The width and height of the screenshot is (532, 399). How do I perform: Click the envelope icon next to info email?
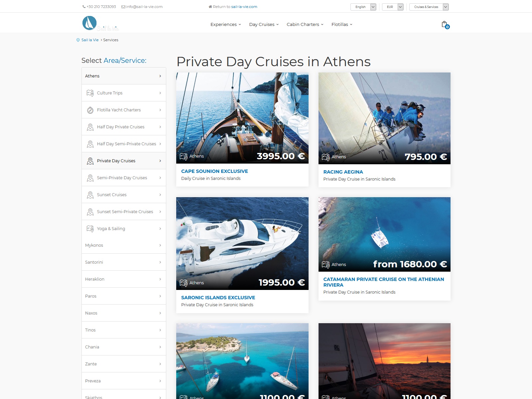click(x=123, y=7)
